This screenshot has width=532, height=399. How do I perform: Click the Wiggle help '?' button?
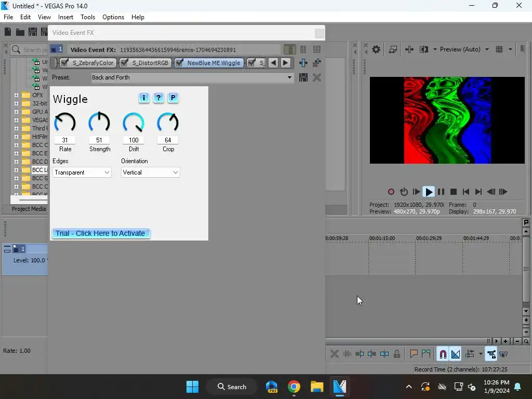coord(158,98)
